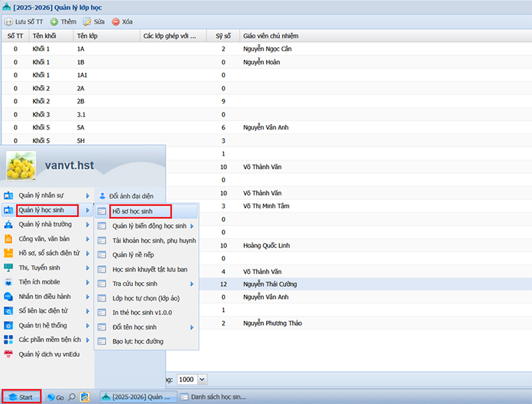Switch to Danh sách học sin... taskbar window
The height and width of the screenshot is (404, 532).
[x=213, y=397]
